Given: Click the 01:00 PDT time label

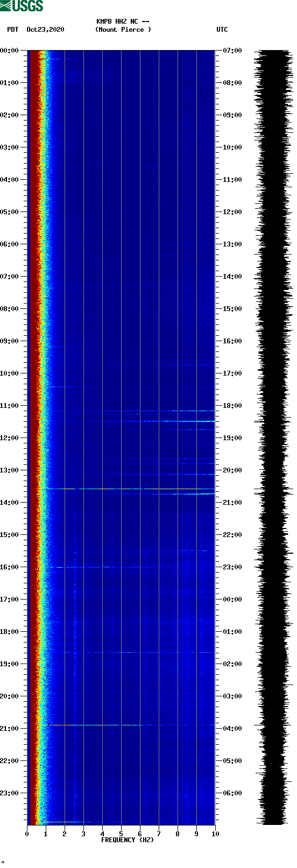Looking at the screenshot, I should [x=9, y=83].
